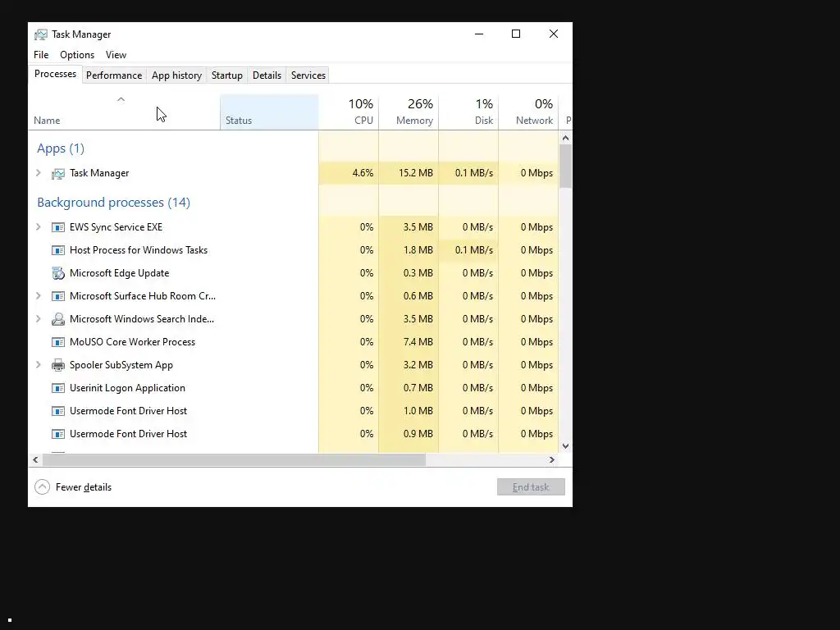Click the vertical scrollbar down arrow

(566, 446)
